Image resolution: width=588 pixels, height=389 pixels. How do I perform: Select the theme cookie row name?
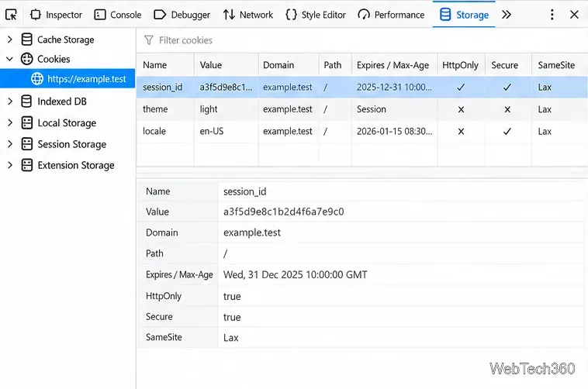click(x=155, y=109)
